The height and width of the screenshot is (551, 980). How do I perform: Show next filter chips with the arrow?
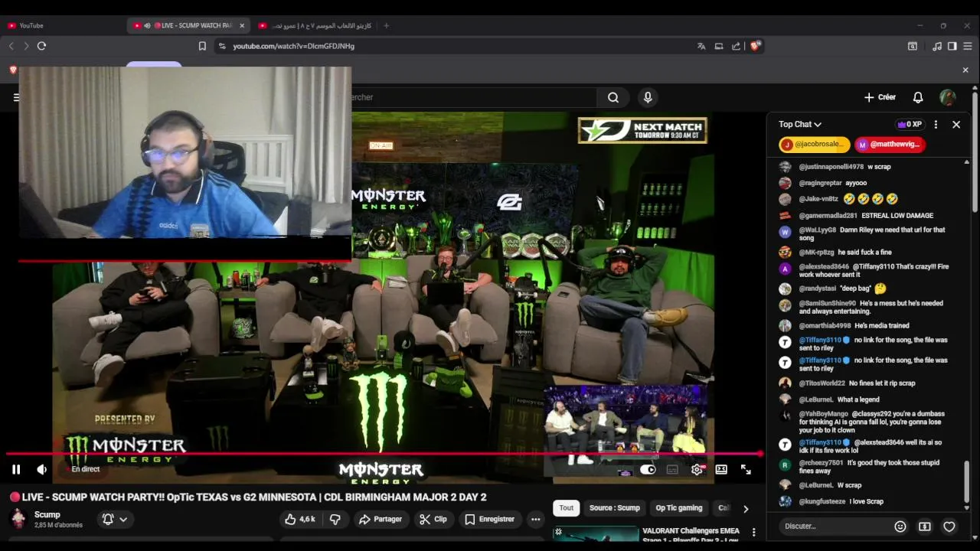(x=746, y=508)
